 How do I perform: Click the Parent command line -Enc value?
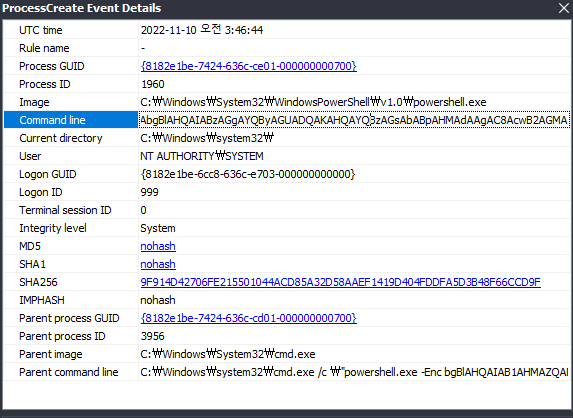[354, 372]
